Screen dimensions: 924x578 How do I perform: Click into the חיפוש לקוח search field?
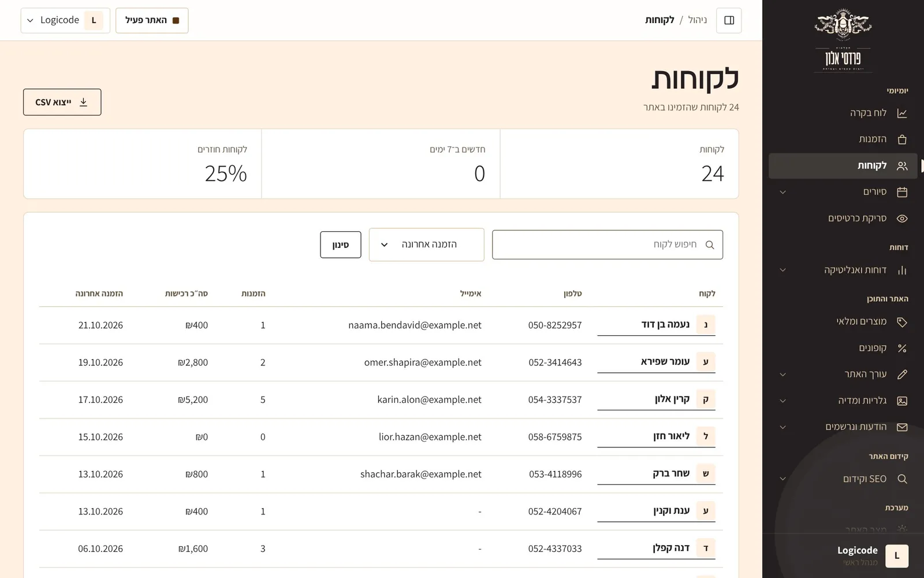click(x=608, y=244)
